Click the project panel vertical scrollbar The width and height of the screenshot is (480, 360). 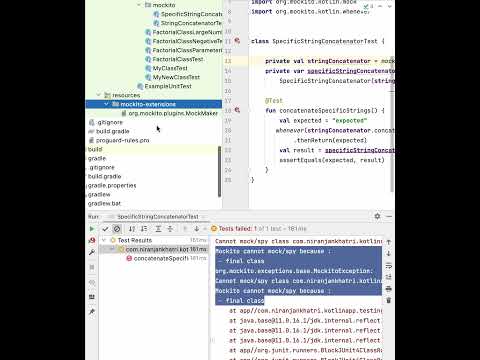[x=219, y=172]
